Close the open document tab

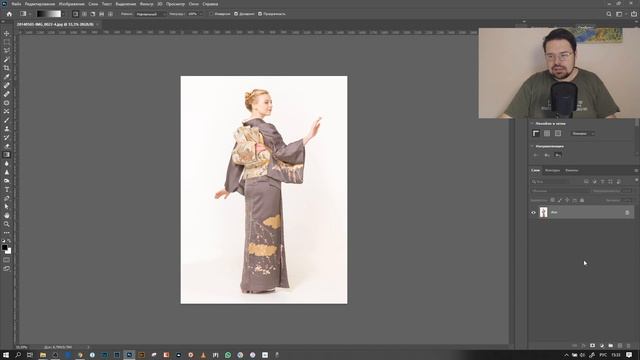pyautogui.click(x=97, y=24)
